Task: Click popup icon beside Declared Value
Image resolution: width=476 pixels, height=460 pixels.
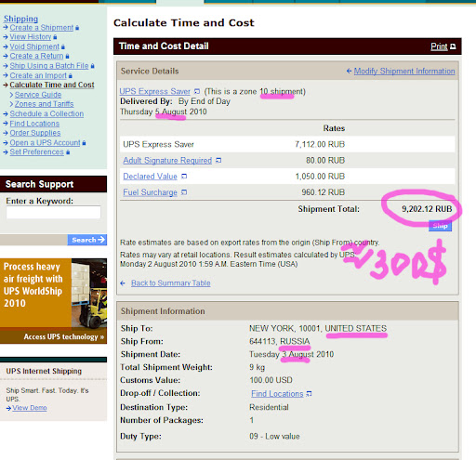Action: tap(184, 177)
